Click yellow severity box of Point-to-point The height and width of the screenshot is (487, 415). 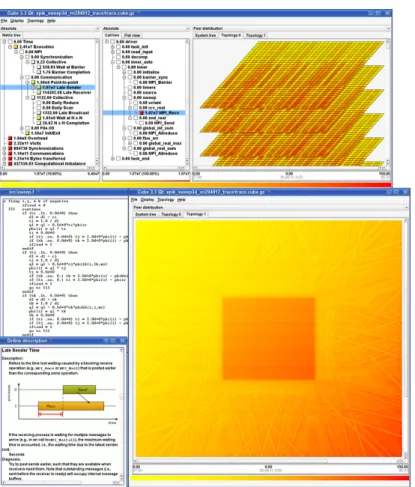(x=33, y=82)
